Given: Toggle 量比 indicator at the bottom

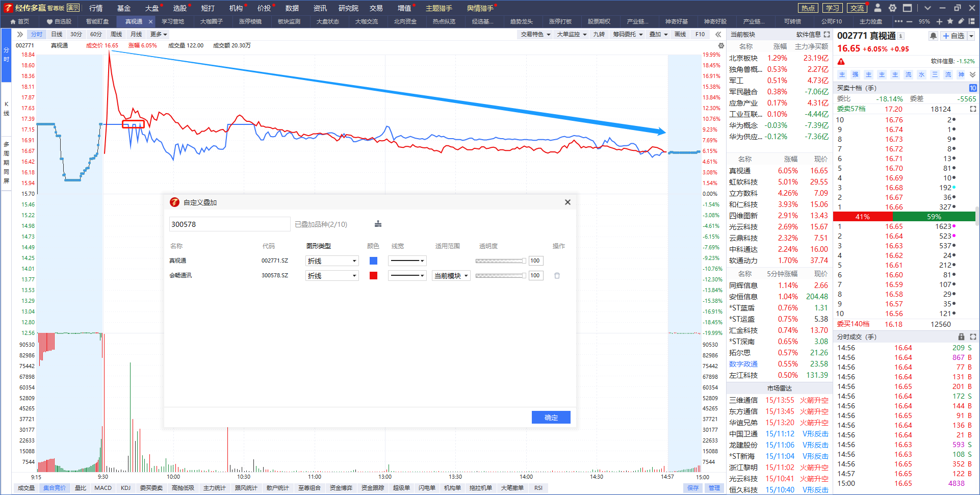Looking at the screenshot, I should point(81,488).
